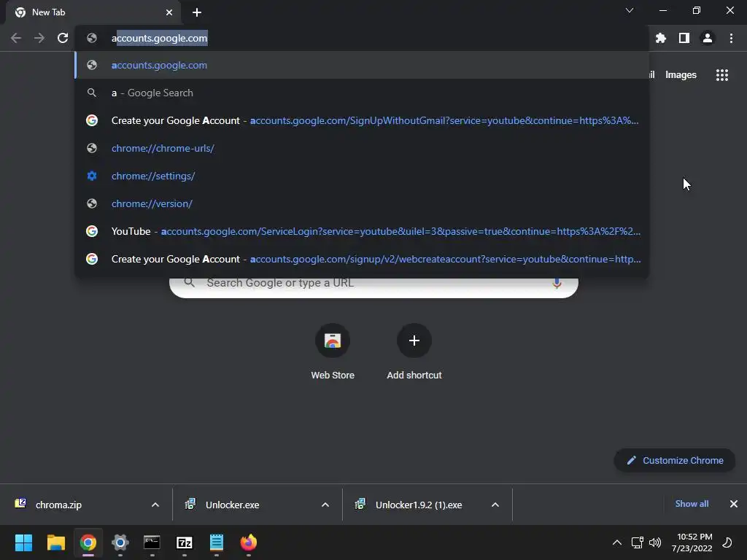Open the volume control in the tray

655,542
